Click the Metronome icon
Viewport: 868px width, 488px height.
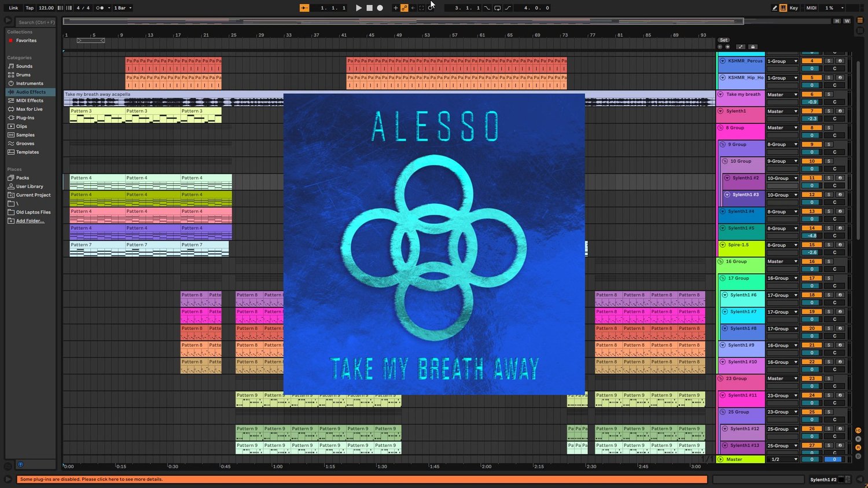[x=101, y=8]
